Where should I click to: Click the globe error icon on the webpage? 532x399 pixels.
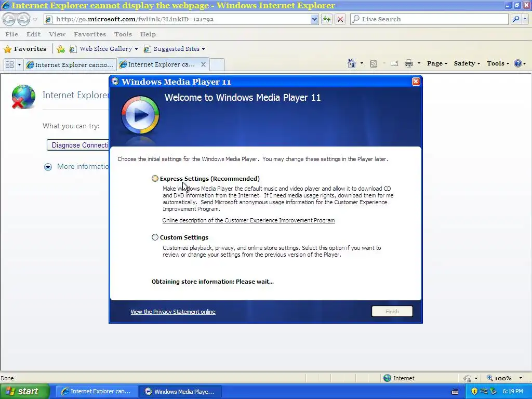pyautogui.click(x=23, y=97)
